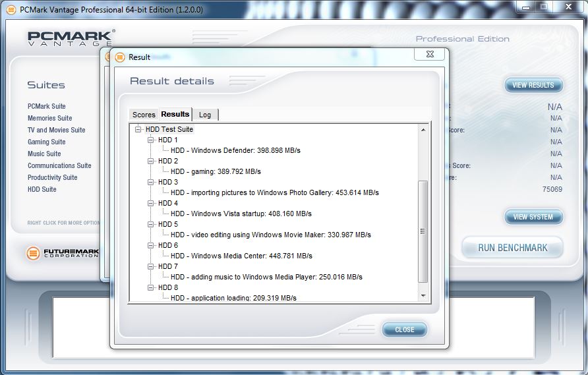Screen dimensions: 588x375
Task: Collapse the HDD 8 tree node
Action: click(x=151, y=288)
